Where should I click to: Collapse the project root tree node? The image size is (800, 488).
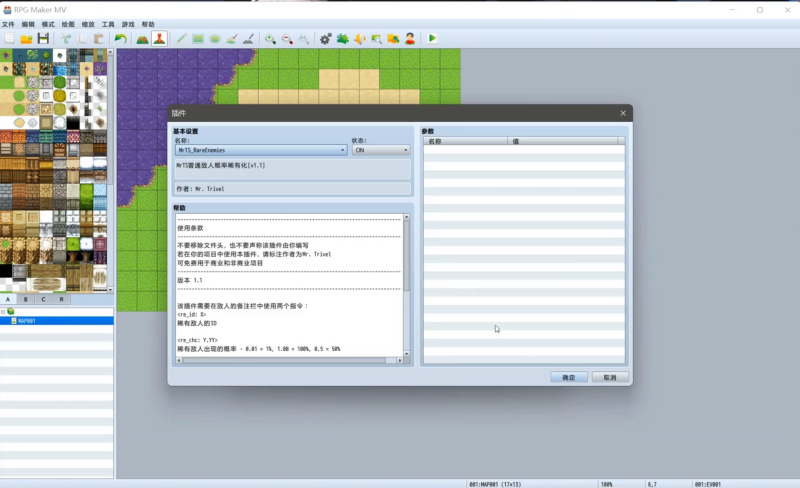(3, 311)
